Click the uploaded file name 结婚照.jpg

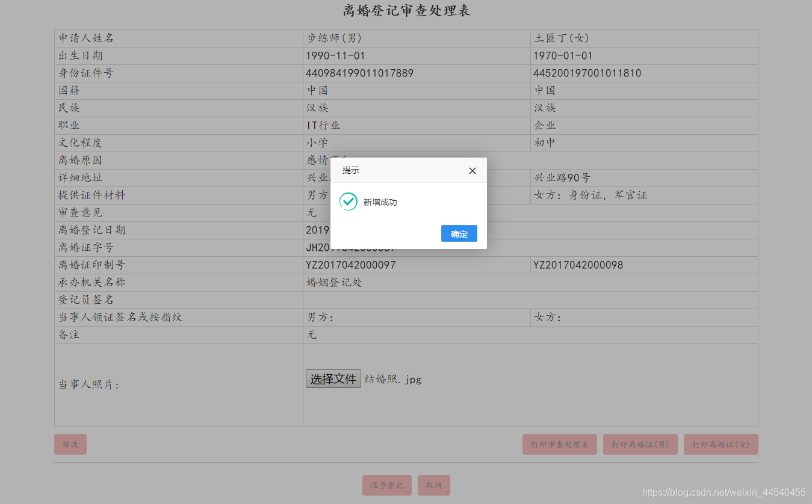coord(392,380)
